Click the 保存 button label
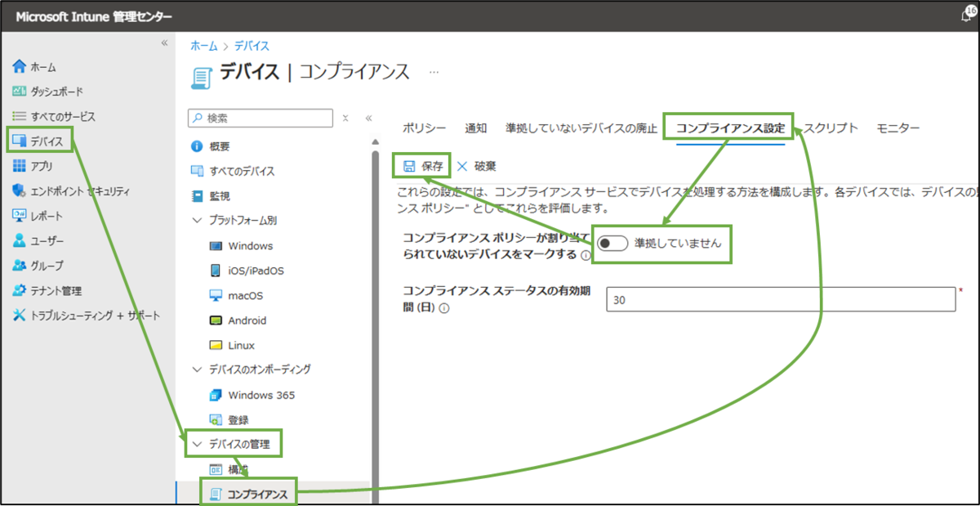980x506 pixels. coord(432,166)
